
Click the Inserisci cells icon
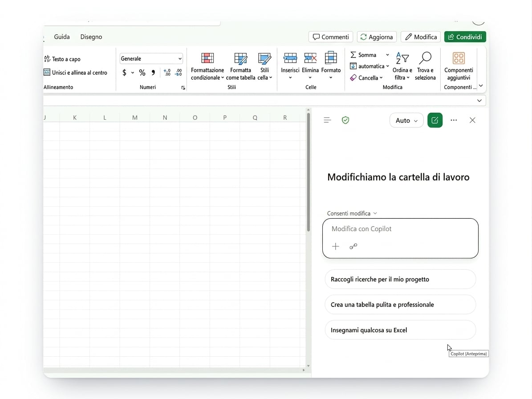coord(290,58)
